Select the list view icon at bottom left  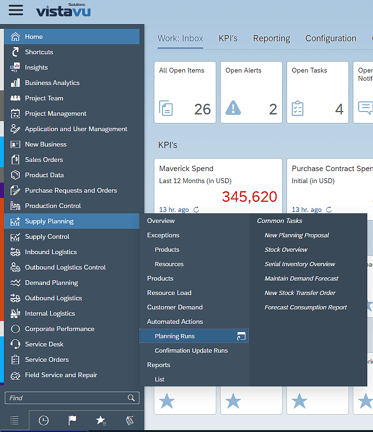click(14, 421)
